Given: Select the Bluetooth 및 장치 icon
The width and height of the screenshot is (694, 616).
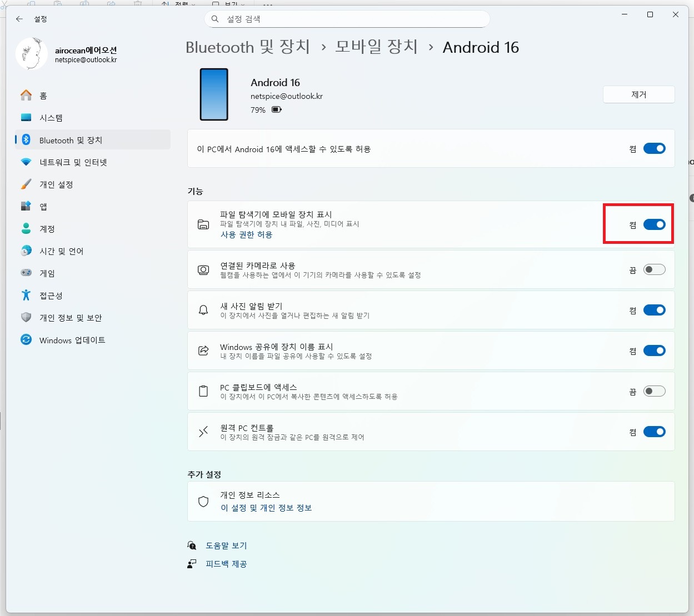Looking at the screenshot, I should pyautogui.click(x=26, y=140).
